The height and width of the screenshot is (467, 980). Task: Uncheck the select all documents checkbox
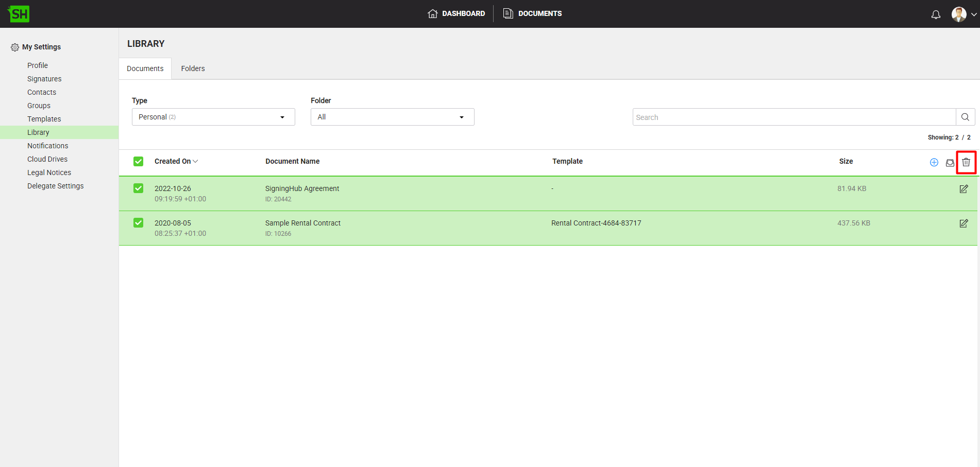tap(138, 161)
